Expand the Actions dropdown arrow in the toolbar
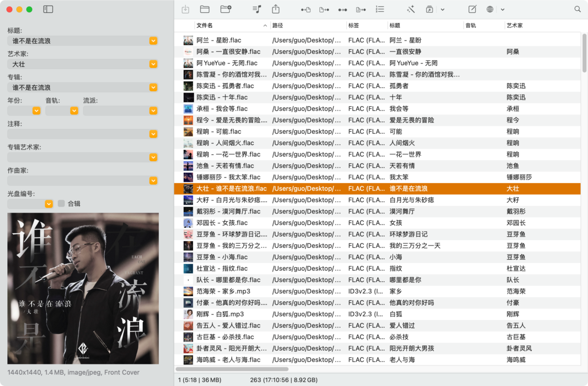588x386 pixels. tap(442, 9)
